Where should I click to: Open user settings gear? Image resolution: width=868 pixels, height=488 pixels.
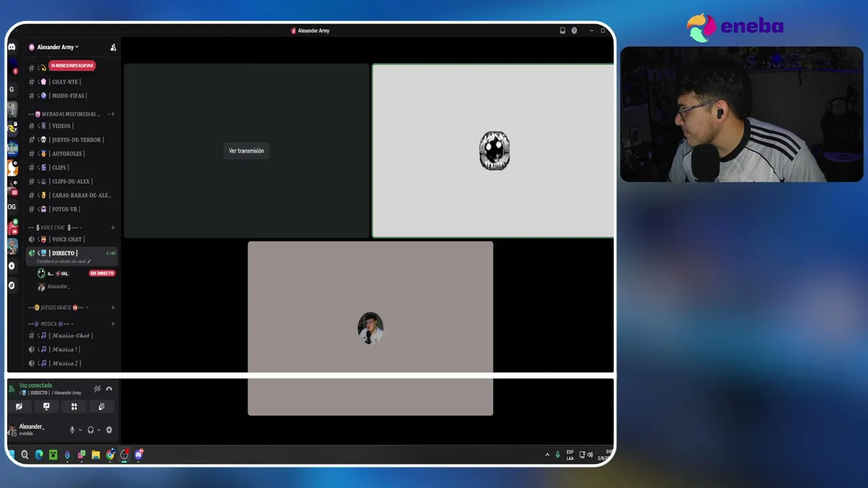(x=109, y=430)
